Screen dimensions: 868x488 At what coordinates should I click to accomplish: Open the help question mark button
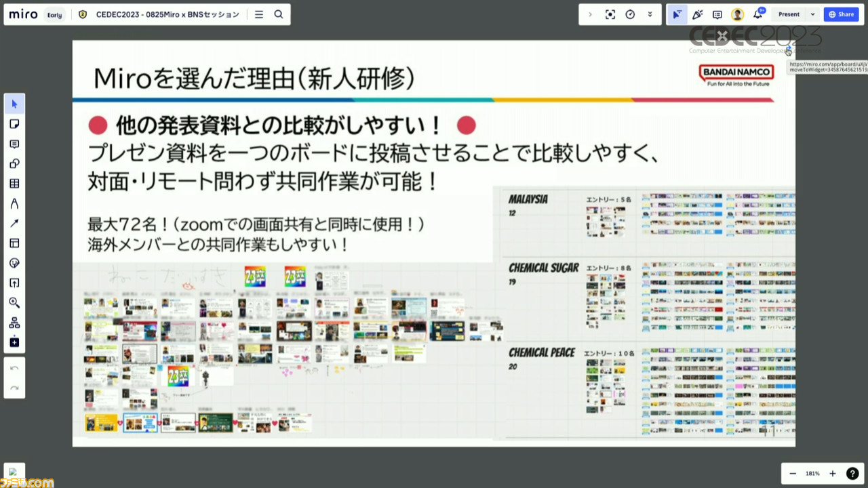click(852, 474)
